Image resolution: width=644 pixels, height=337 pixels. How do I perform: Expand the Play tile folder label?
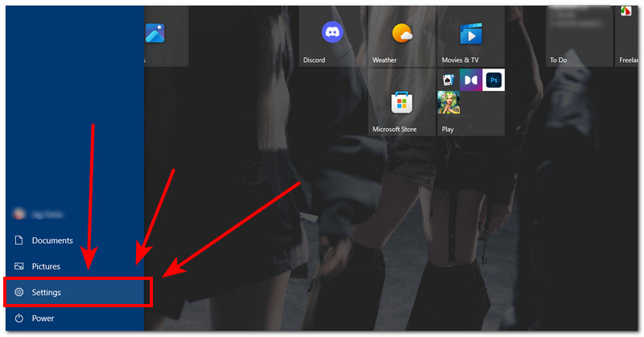tap(448, 129)
